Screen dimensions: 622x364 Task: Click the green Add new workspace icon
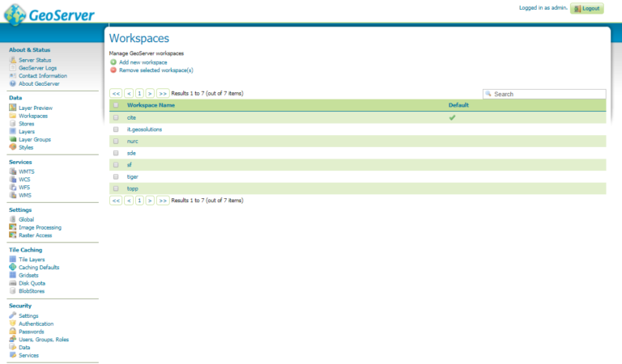pyautogui.click(x=113, y=62)
